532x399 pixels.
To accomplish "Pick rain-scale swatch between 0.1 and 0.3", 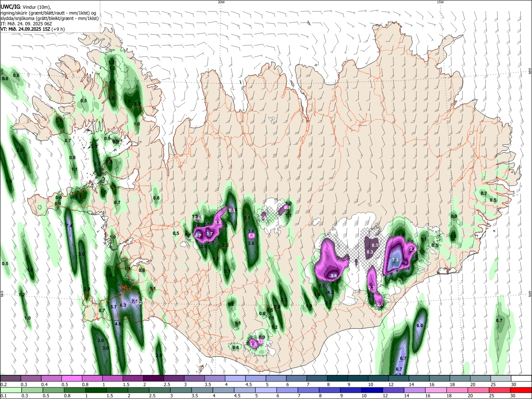I will pos(10,390).
